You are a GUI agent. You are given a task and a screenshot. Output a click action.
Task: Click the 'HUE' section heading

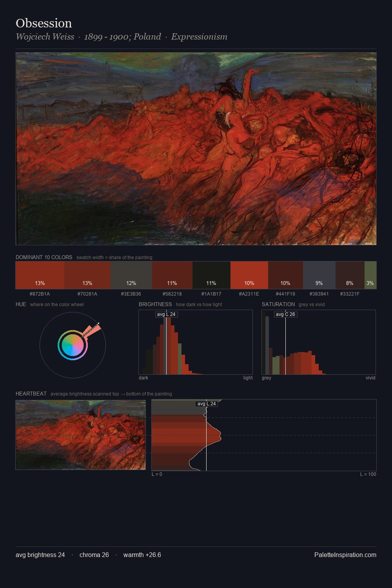pos(21,304)
